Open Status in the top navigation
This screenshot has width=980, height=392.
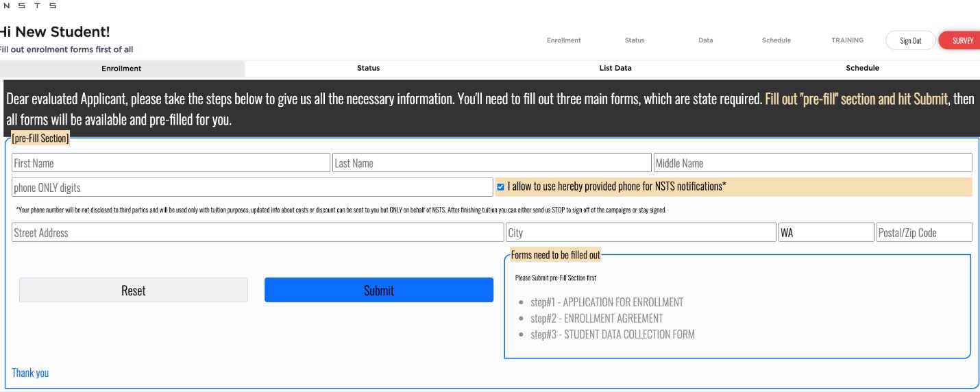[635, 40]
